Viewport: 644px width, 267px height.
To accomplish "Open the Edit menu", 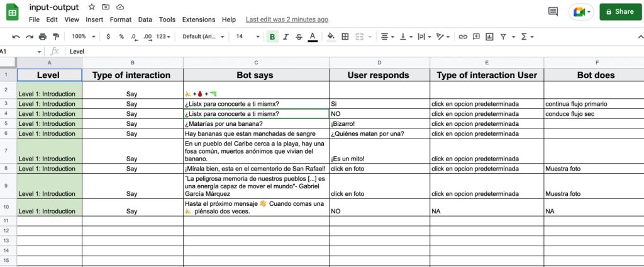I will tap(52, 20).
